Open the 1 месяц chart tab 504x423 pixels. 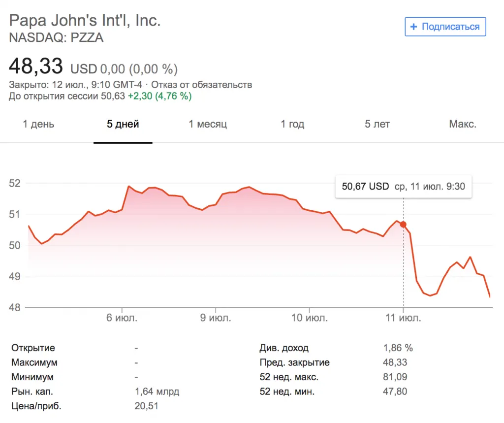(x=208, y=124)
